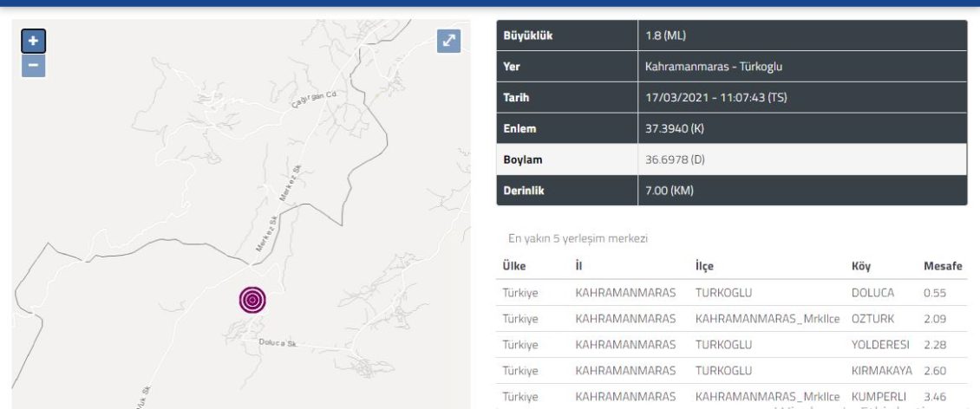Viewport: 980px width, 409px height.
Task: Click the highlighted Boylam row value 36.6978
Action: pos(675,160)
